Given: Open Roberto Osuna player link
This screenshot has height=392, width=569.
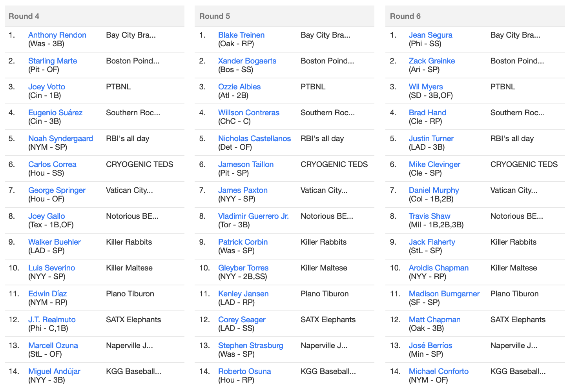Looking at the screenshot, I should pos(244,371).
